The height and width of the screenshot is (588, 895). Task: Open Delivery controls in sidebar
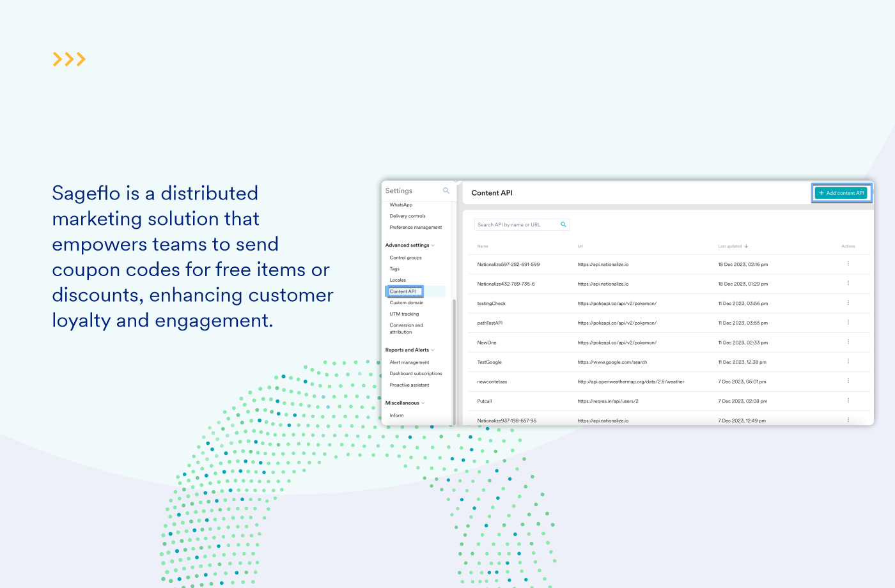coord(407,216)
